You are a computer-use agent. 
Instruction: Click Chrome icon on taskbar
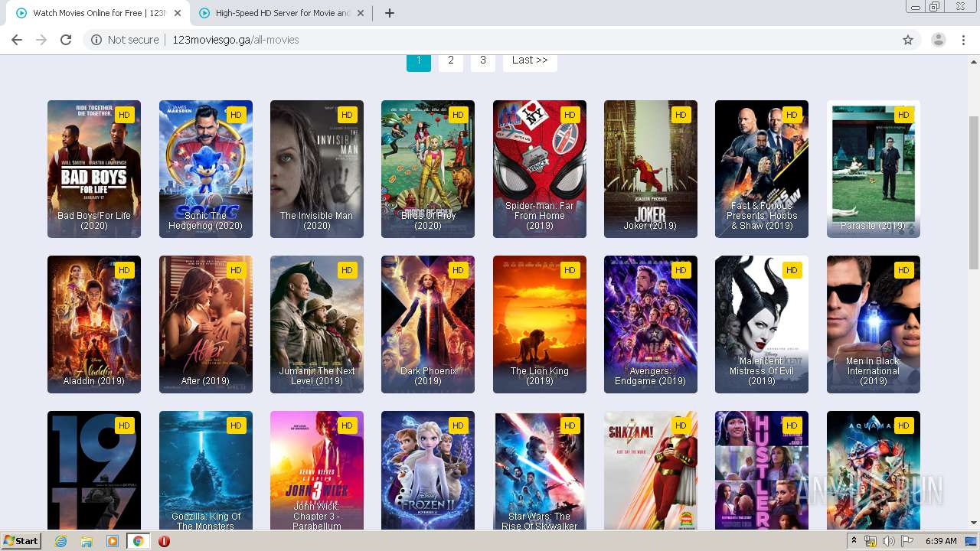click(138, 541)
